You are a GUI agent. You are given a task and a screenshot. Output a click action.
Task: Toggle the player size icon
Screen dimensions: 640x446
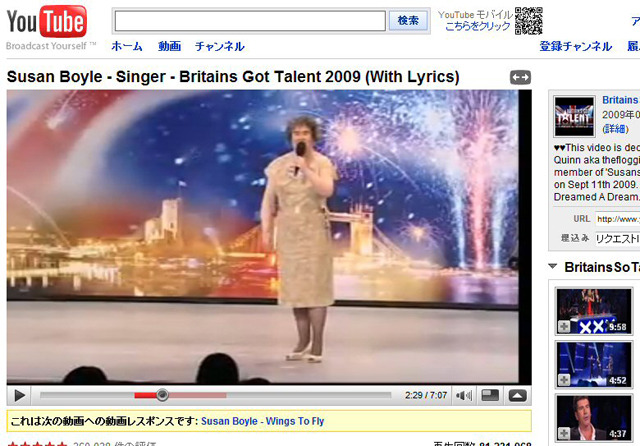pos(490,395)
